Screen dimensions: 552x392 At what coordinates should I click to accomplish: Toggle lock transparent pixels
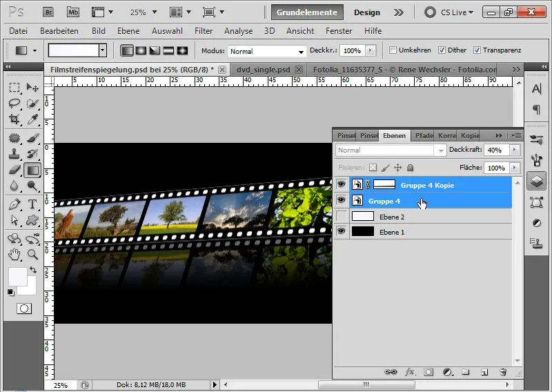tap(373, 168)
